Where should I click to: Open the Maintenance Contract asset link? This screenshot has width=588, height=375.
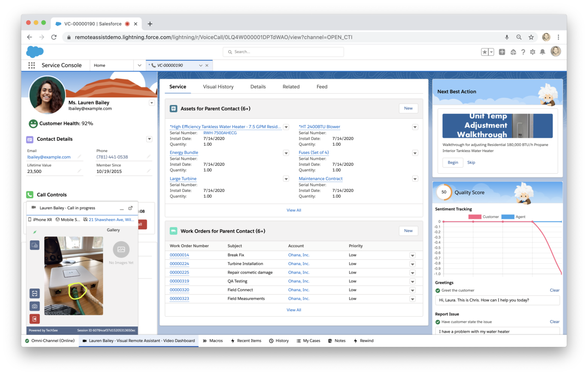coord(321,179)
